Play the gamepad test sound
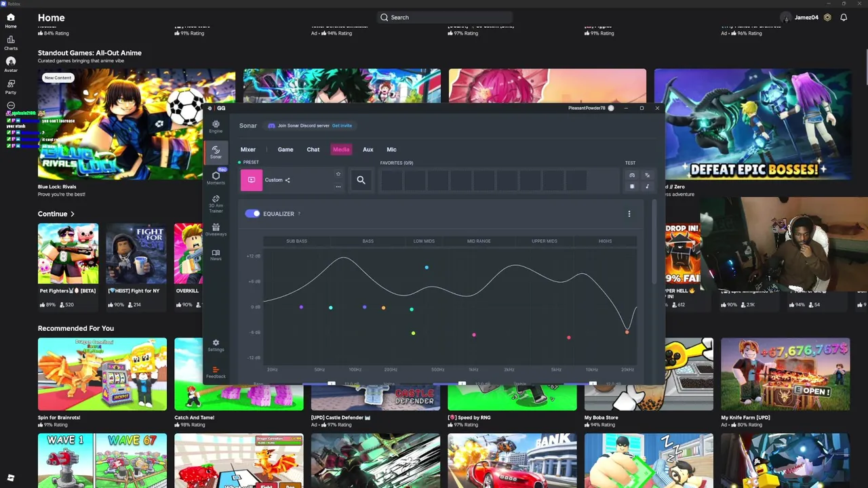 pyautogui.click(x=632, y=175)
